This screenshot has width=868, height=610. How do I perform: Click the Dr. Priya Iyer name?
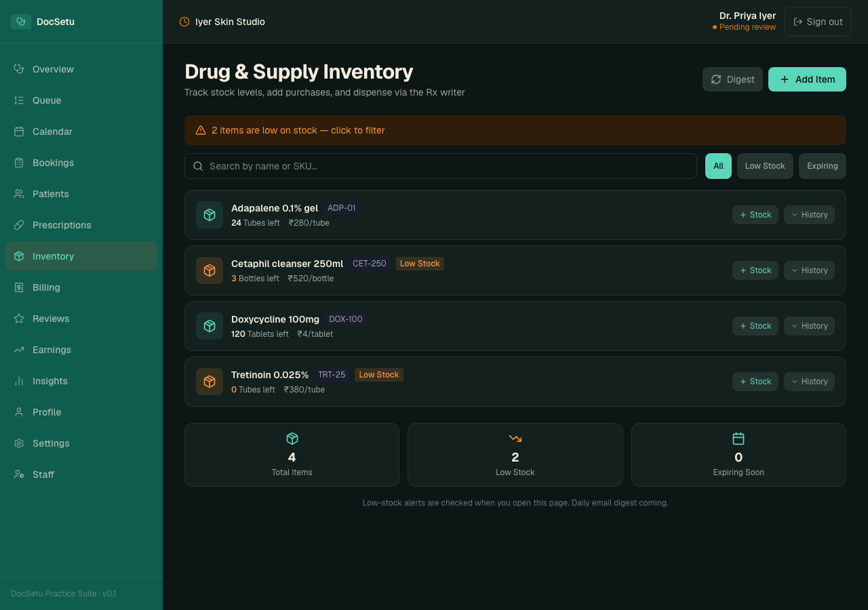[x=747, y=16]
